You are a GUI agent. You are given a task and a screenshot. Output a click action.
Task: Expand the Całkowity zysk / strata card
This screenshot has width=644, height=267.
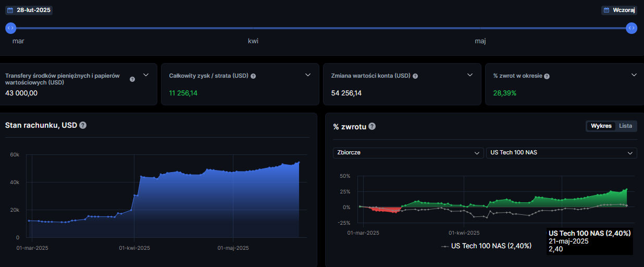pyautogui.click(x=308, y=75)
